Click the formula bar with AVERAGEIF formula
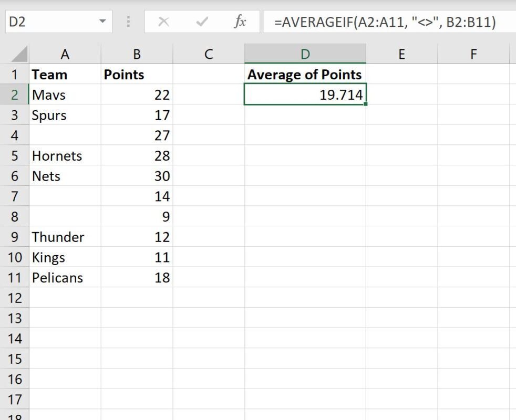This screenshot has width=516, height=420. (389, 22)
